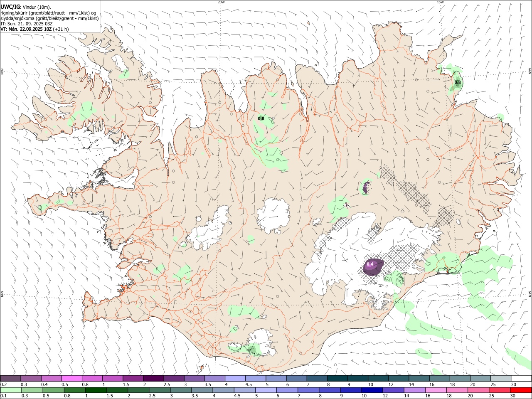Pick lower legend swatch starting at 0.5
The width and height of the screenshot is (532, 399).
point(53,390)
